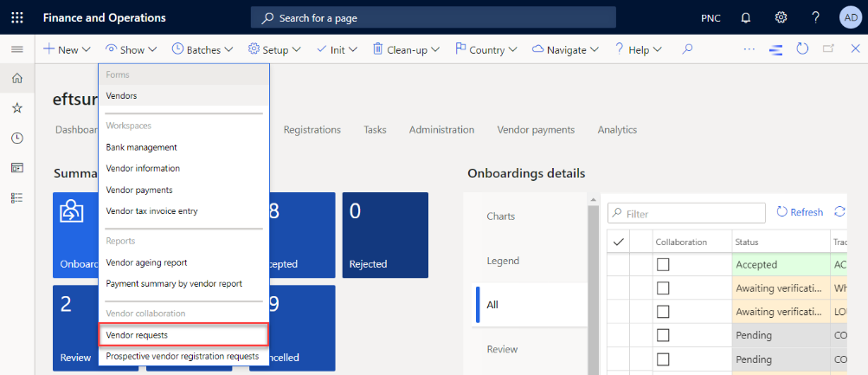Open the New dropdown menu

(x=67, y=50)
